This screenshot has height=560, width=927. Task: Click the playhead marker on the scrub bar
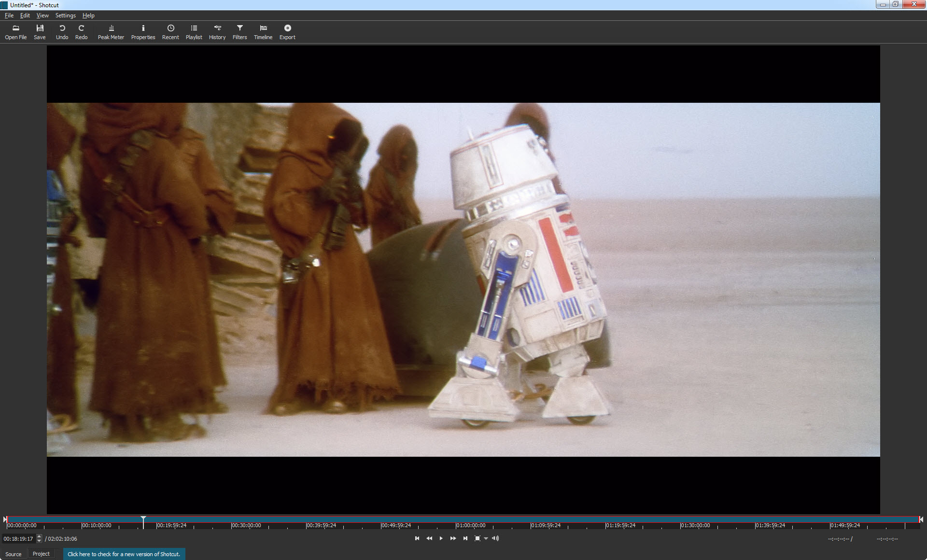pos(143,522)
